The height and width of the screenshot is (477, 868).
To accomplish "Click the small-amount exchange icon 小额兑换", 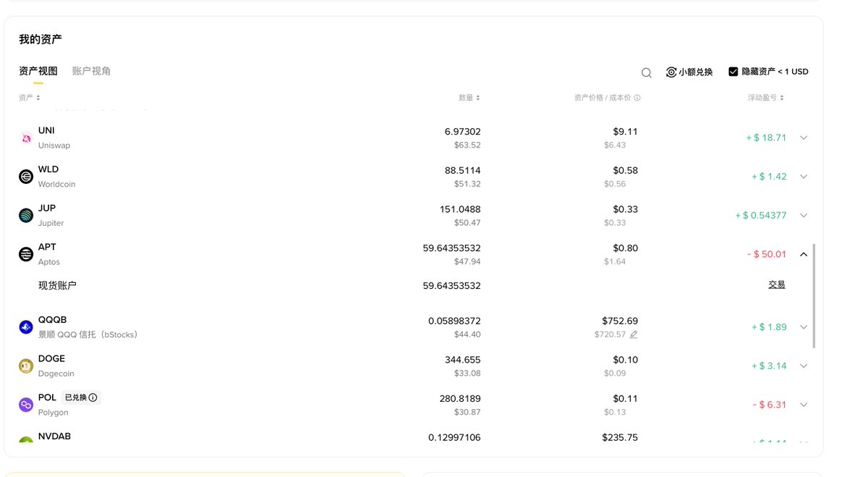I will (x=671, y=72).
